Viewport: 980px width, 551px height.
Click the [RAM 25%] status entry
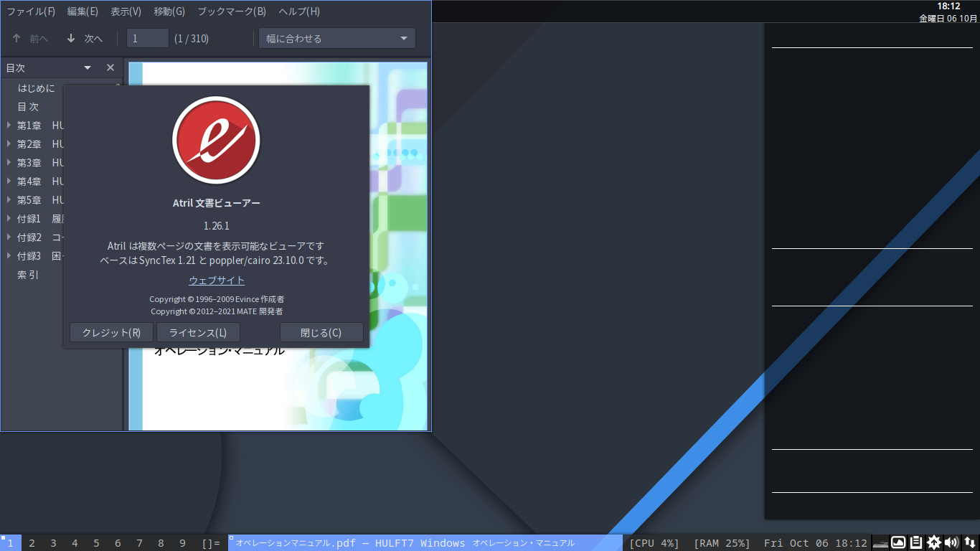click(x=722, y=543)
